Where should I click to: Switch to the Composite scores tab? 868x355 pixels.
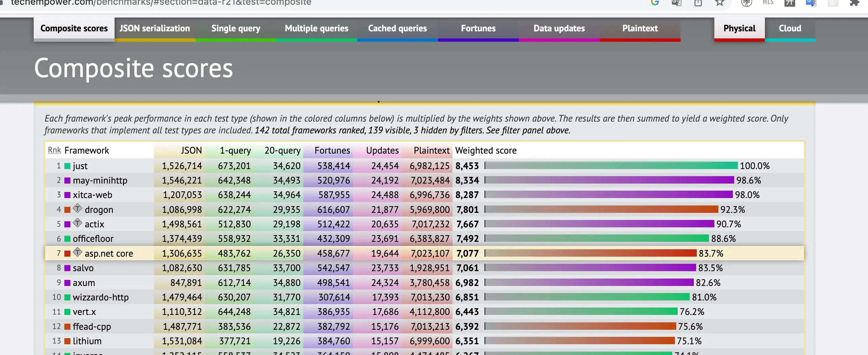click(x=74, y=29)
